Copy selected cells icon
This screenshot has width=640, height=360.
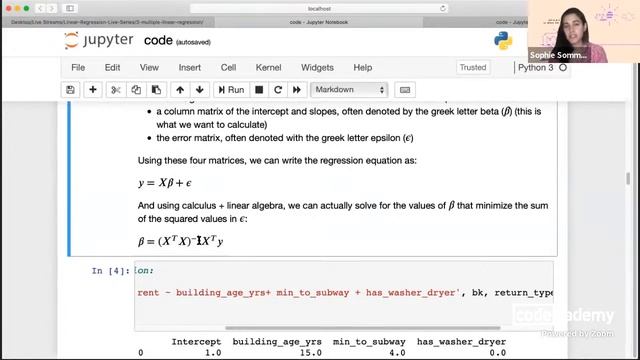point(136,90)
